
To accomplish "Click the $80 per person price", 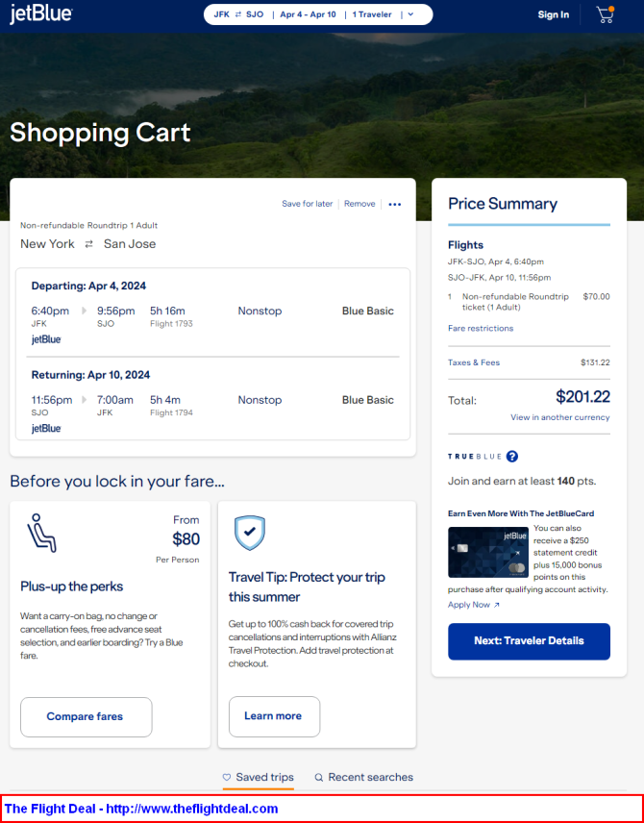I will [186, 539].
